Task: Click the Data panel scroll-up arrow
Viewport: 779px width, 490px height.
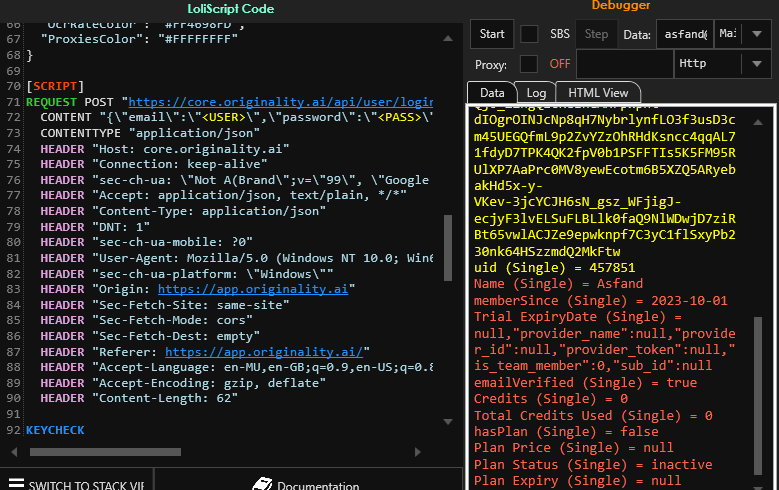Action: [758, 122]
